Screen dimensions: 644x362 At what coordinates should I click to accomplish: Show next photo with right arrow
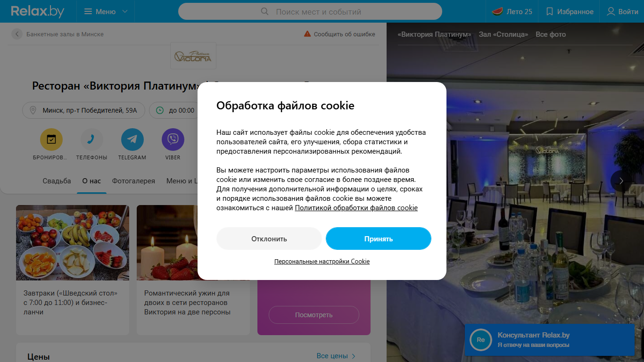pos(621,181)
